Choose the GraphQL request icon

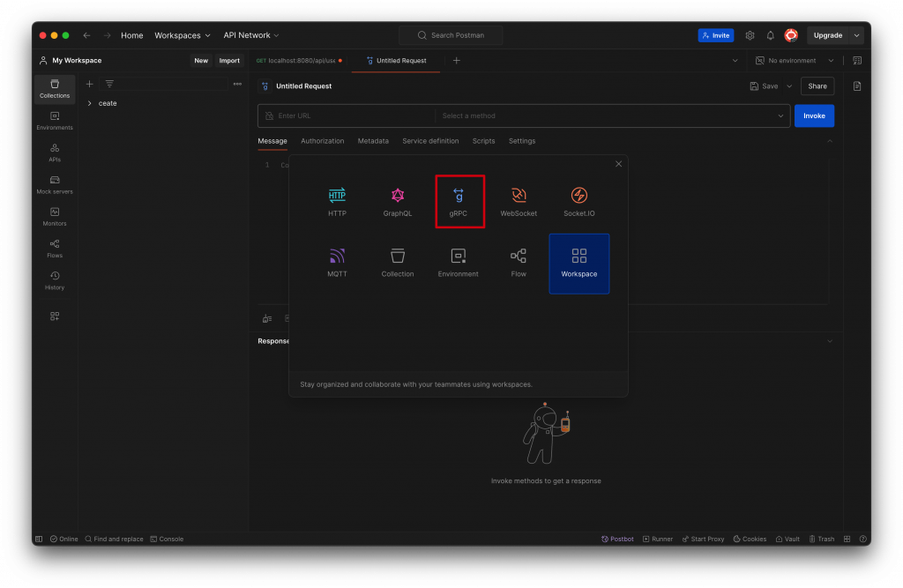coord(398,202)
